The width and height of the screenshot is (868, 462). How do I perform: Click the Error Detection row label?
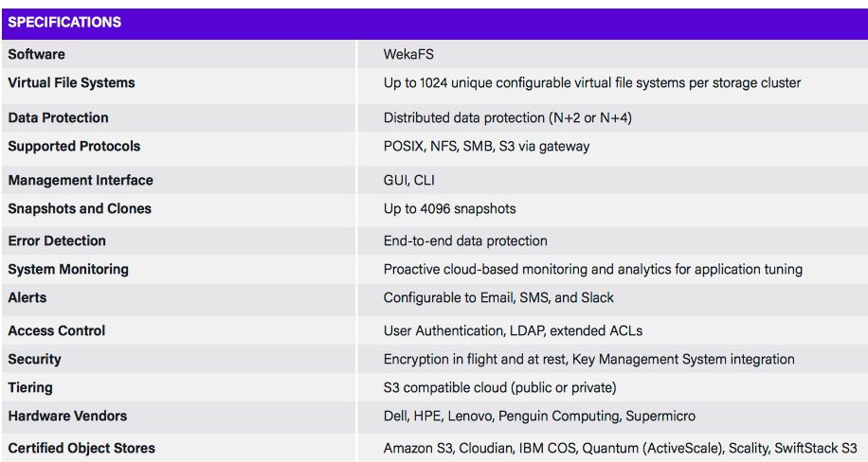click(57, 240)
